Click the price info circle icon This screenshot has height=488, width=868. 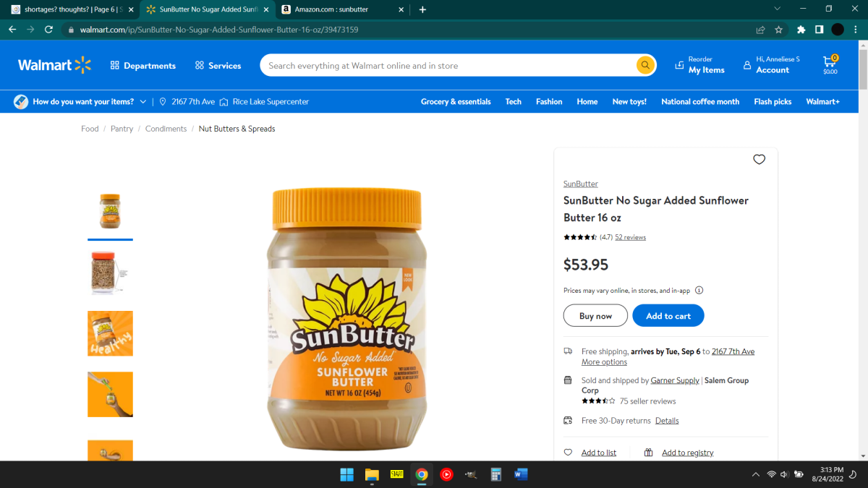point(699,291)
